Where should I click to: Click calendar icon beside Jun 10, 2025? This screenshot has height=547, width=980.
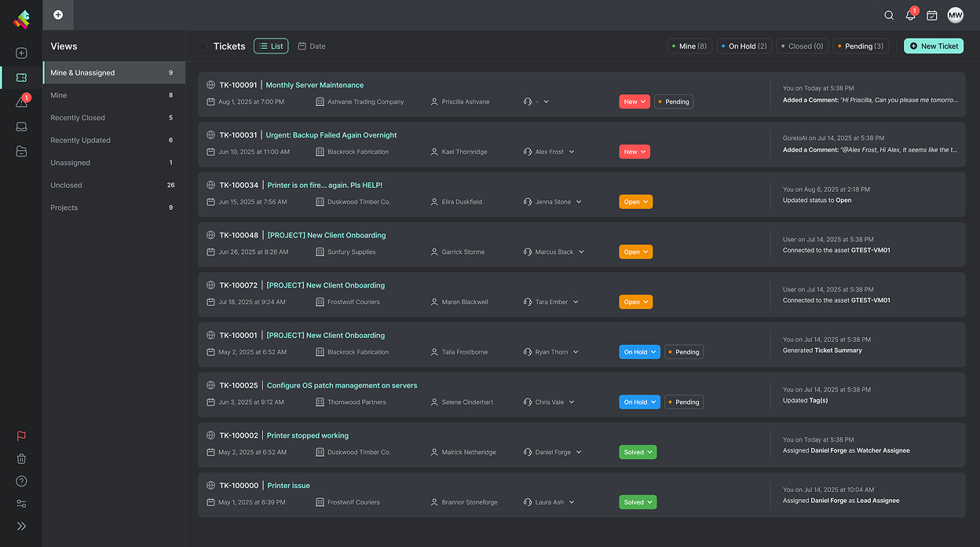210,152
